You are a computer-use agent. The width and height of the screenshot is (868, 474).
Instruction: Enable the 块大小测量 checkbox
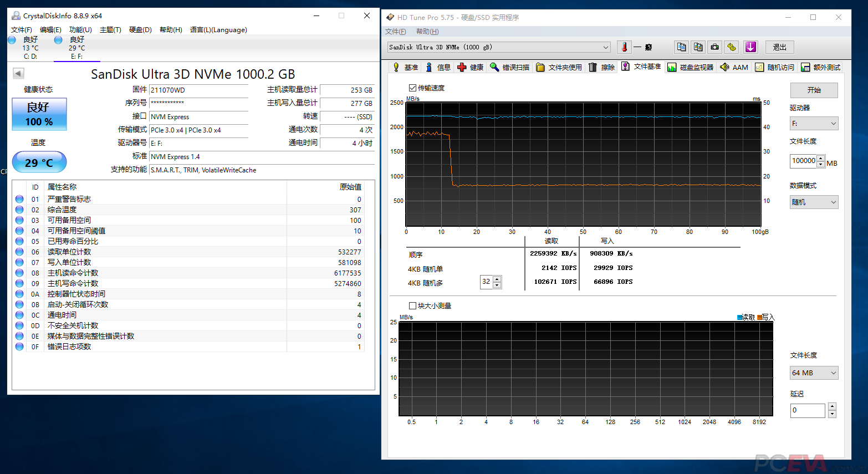coord(412,305)
